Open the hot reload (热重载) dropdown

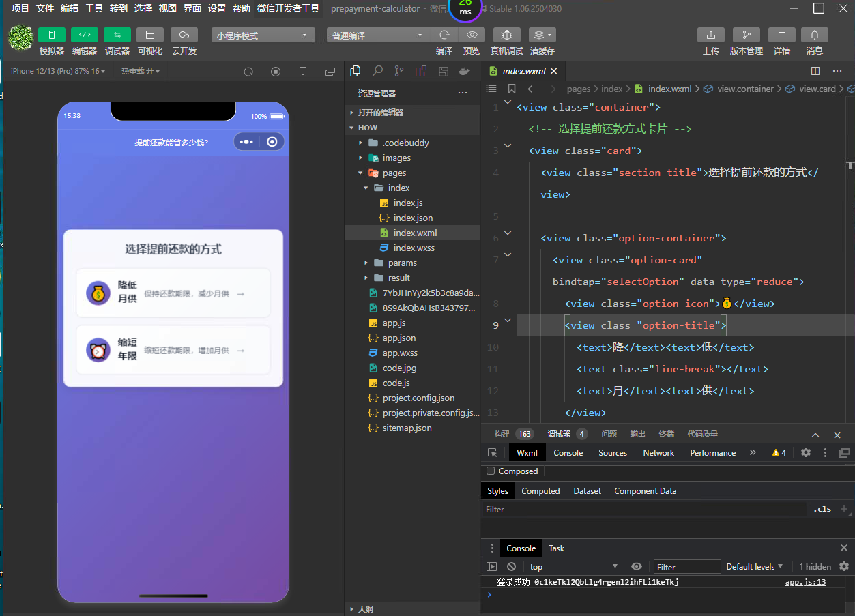coord(141,71)
